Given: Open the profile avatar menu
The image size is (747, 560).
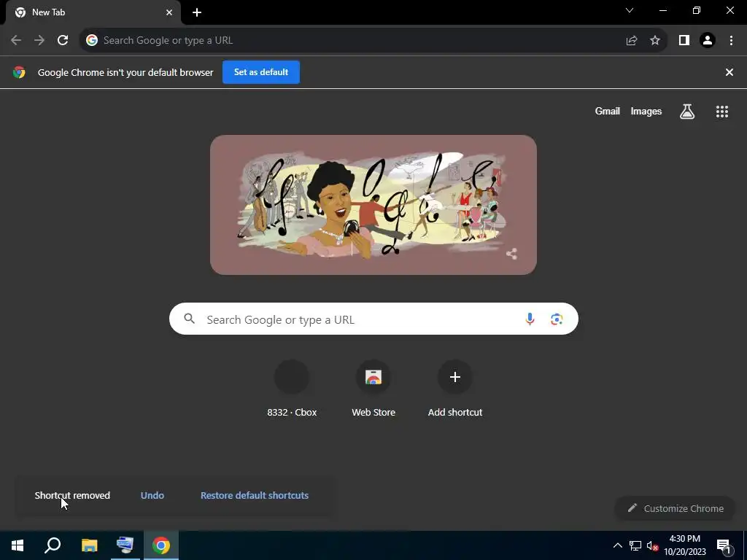Looking at the screenshot, I should click(708, 41).
